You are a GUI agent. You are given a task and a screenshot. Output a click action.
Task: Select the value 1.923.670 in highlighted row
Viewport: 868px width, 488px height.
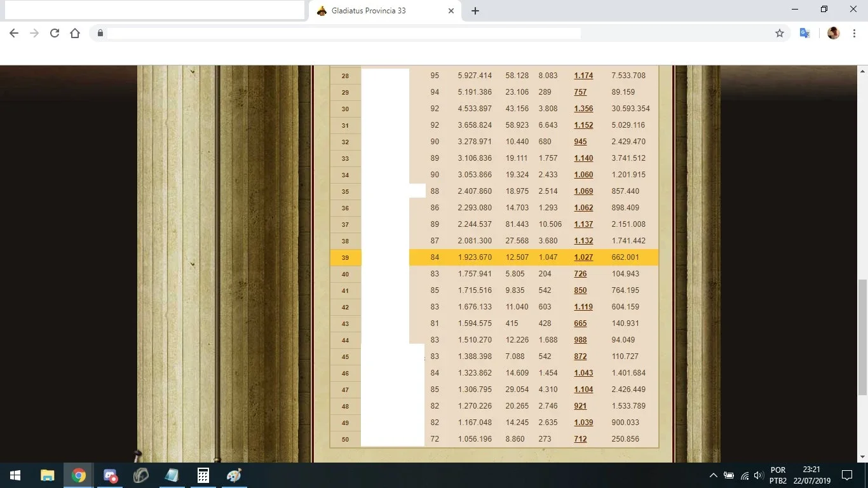475,257
